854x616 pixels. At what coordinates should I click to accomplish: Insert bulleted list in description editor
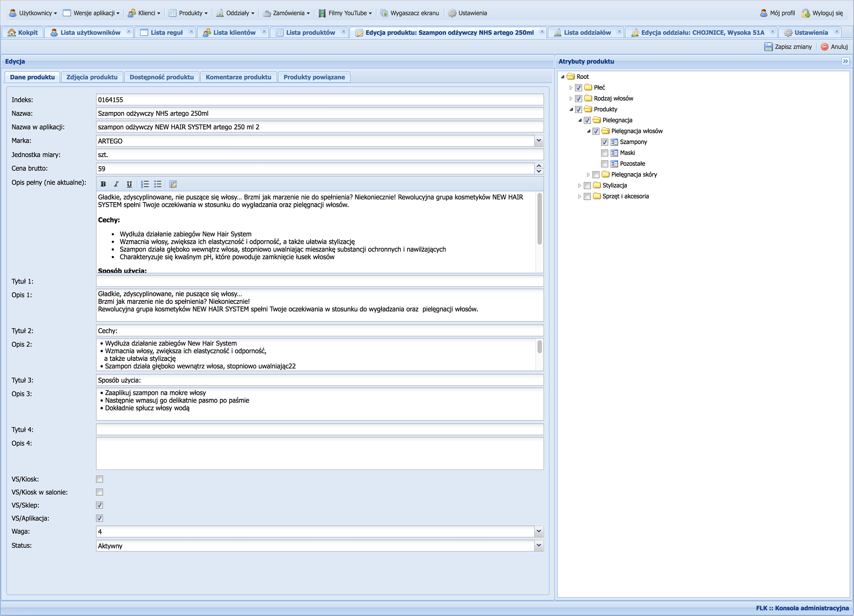158,184
